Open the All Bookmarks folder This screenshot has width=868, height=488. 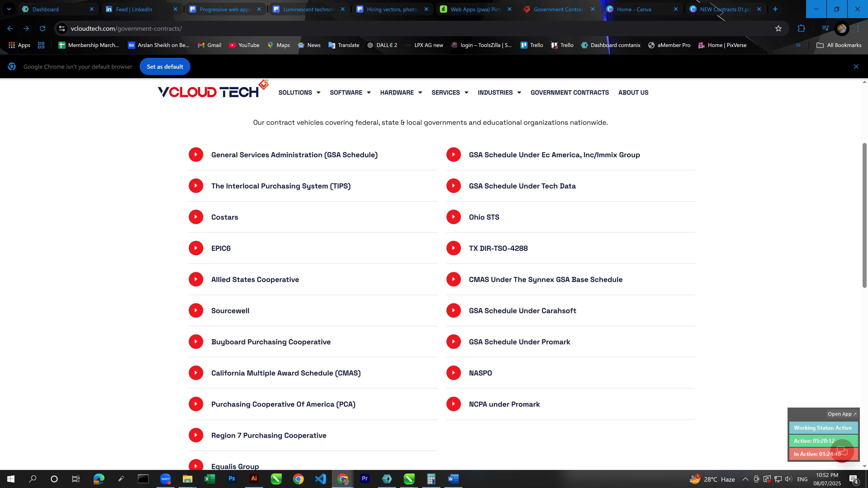[839, 45]
